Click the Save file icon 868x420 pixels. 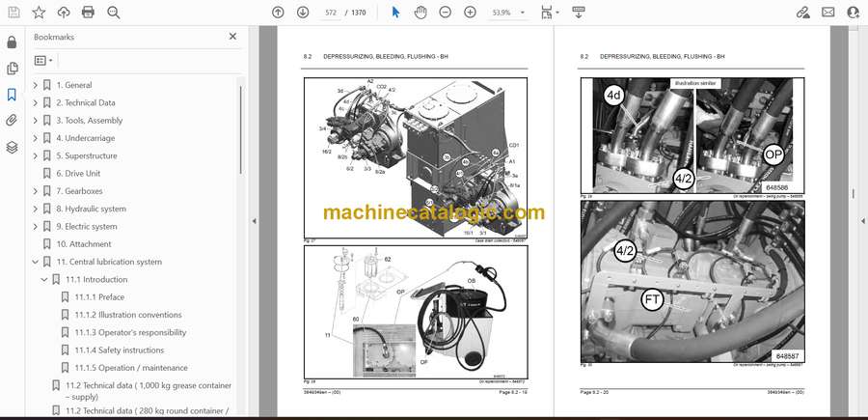click(13, 13)
